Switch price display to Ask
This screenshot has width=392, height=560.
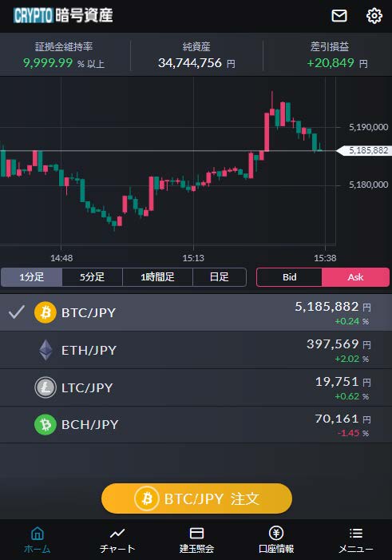click(355, 277)
